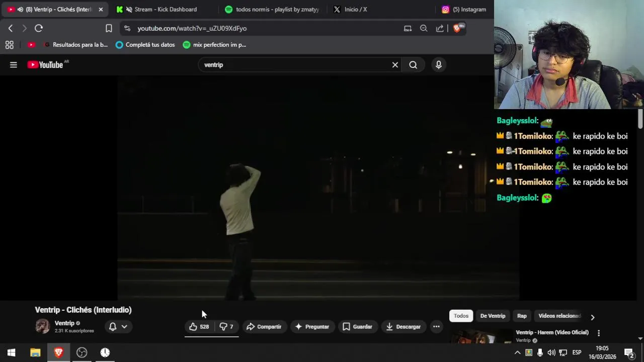The height and width of the screenshot is (362, 644).
Task: Click the chat overlay scrollbar
Action: click(640, 119)
